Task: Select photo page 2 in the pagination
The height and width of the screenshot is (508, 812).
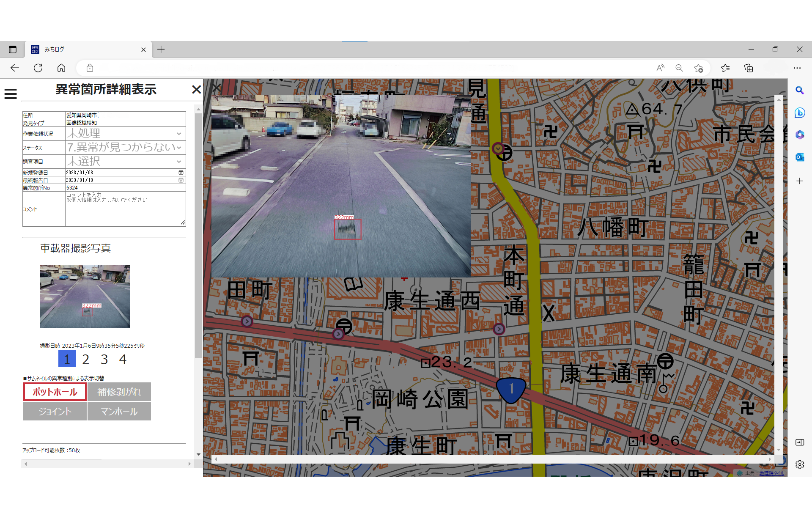Action: (85, 359)
